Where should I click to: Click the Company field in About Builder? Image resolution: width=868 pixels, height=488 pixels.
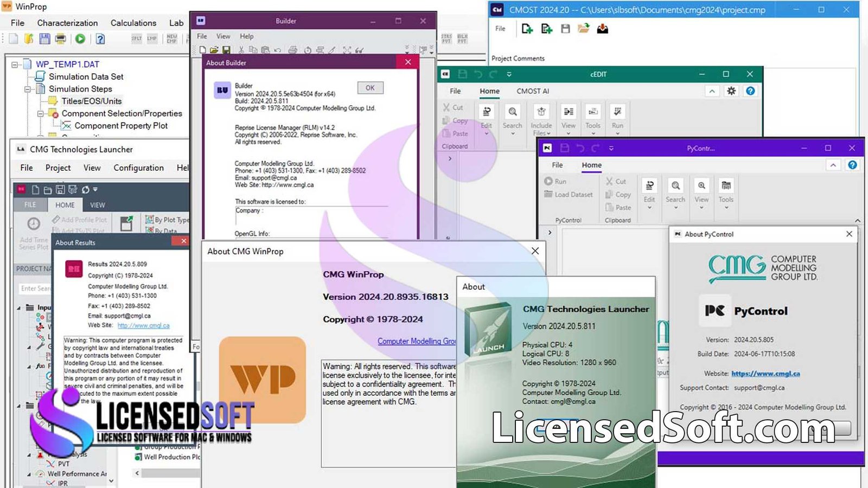point(311,216)
